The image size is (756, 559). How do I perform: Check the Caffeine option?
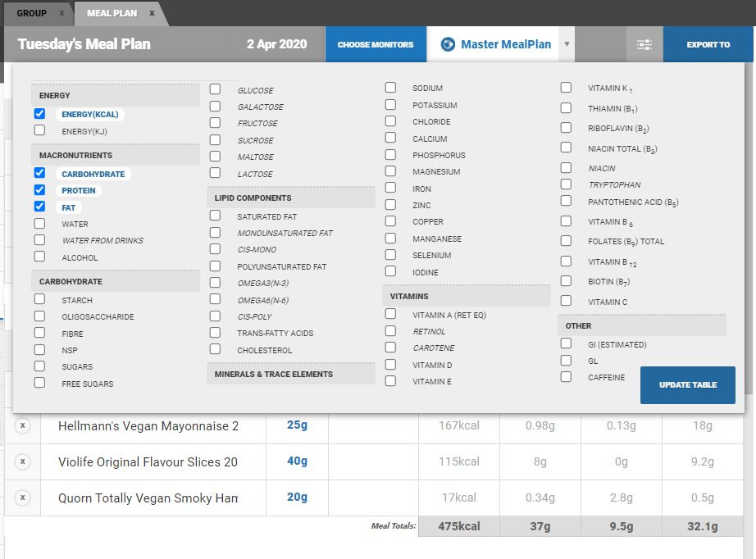pyautogui.click(x=566, y=377)
